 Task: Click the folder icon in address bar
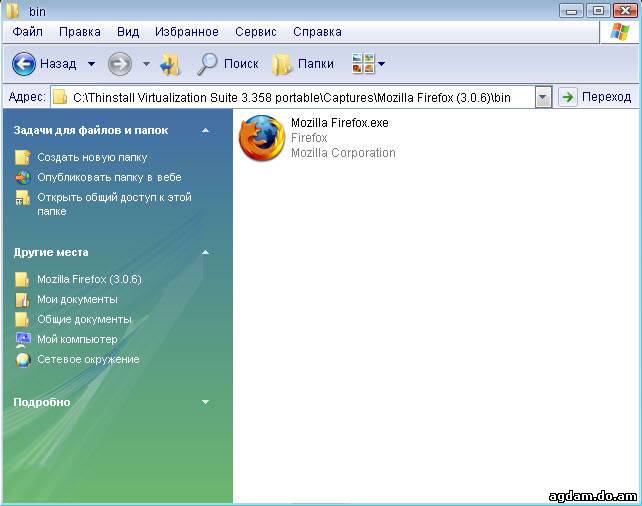click(x=60, y=97)
